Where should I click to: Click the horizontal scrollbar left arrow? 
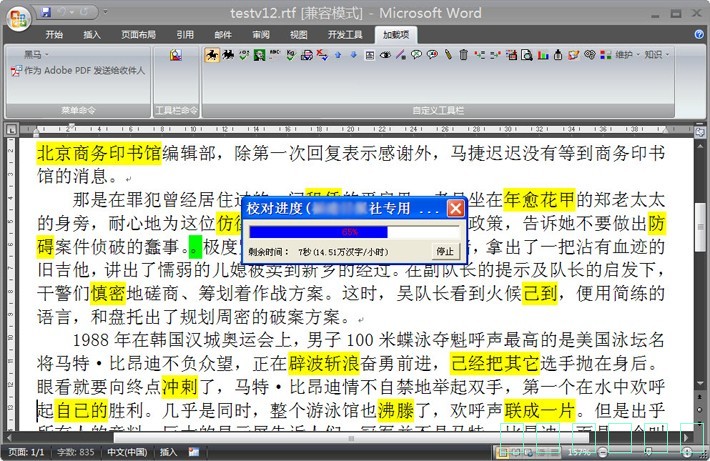(9, 438)
